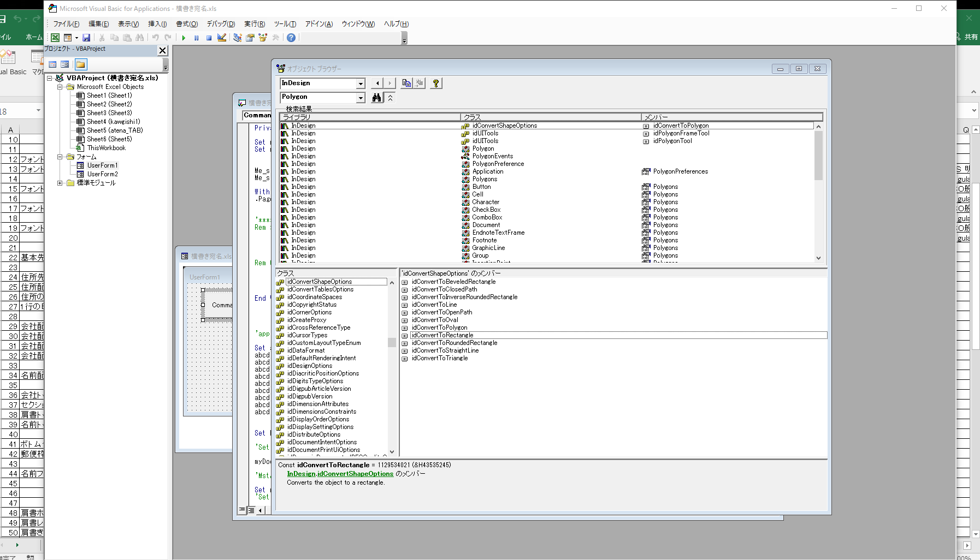Open Find with the toolbar binoculars icon

140,38
